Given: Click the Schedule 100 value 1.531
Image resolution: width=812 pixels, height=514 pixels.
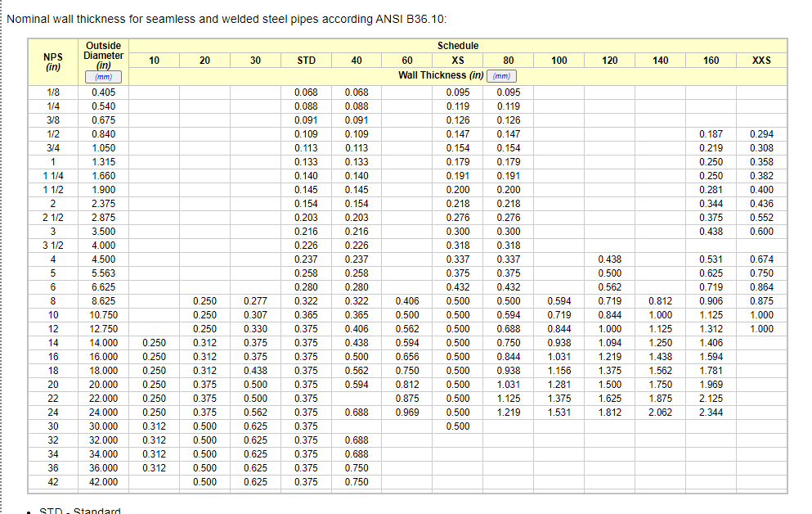Looking at the screenshot, I should click(x=559, y=413).
